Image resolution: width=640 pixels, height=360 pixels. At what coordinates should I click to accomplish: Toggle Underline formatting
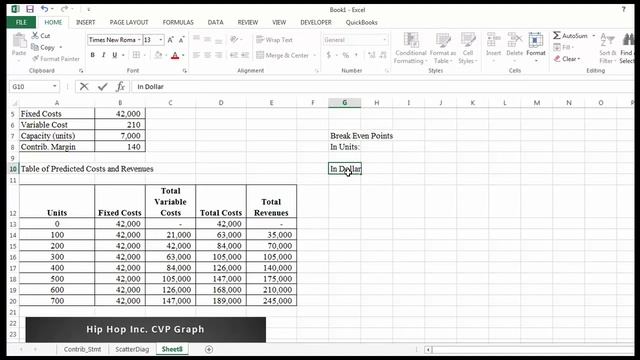(115, 55)
